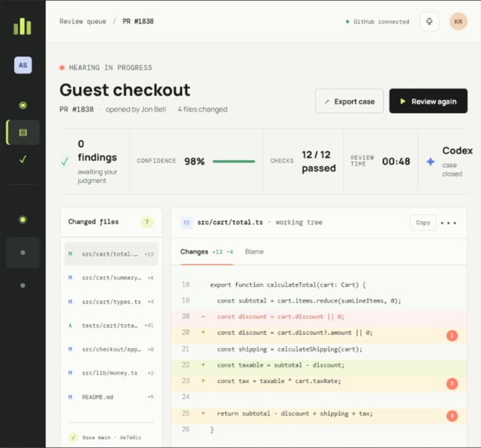The image size is (481, 448).
Task: Click the Base main green check icon
Action: (73, 437)
